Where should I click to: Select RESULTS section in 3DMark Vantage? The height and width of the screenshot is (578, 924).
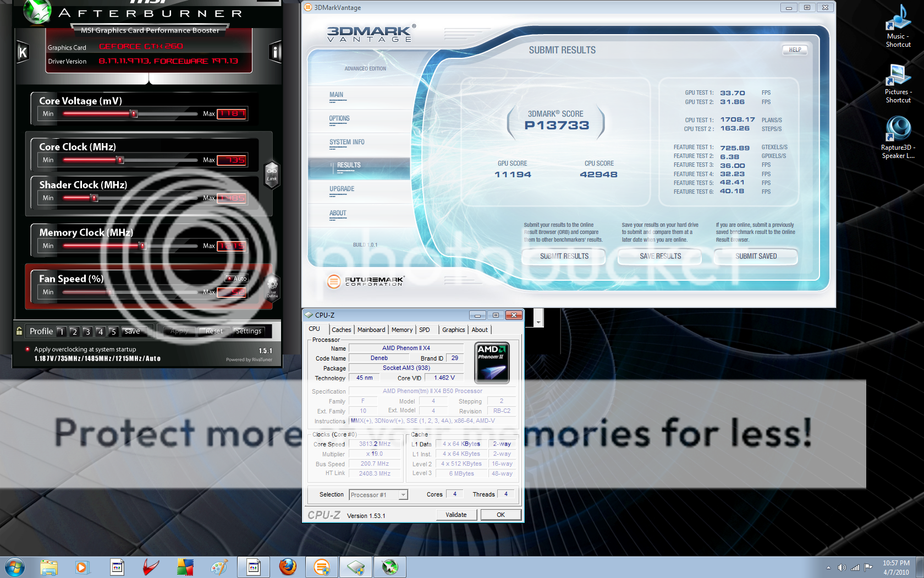[359, 168]
